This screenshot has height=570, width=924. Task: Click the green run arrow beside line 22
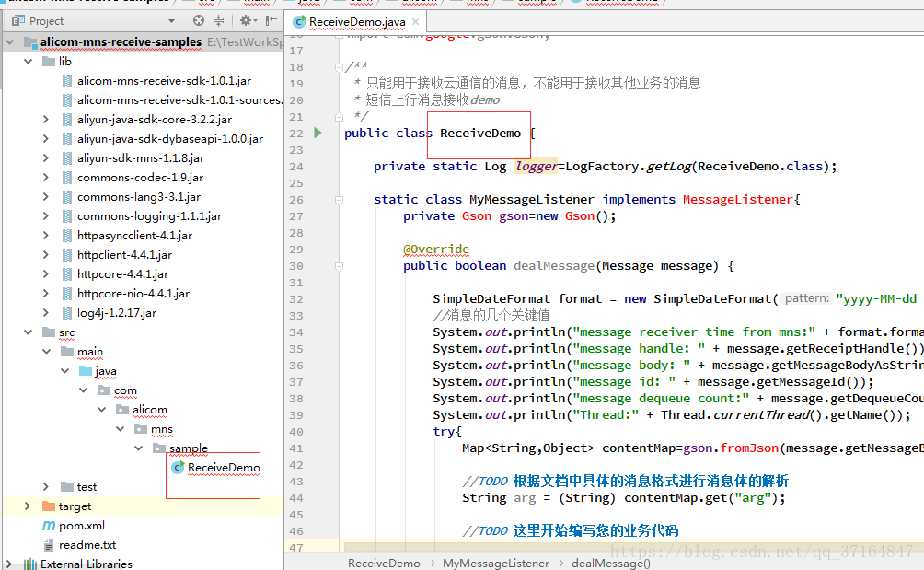318,133
